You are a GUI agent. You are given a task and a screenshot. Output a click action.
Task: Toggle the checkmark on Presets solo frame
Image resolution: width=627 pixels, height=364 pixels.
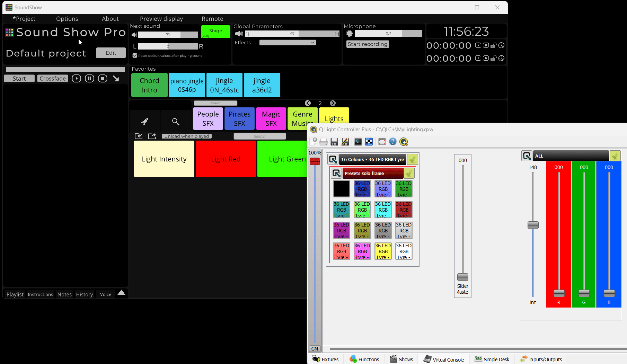[x=409, y=173]
